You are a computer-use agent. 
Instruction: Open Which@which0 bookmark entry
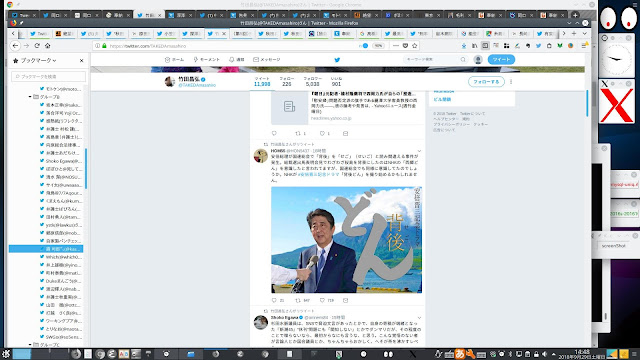pyautogui.click(x=61, y=257)
